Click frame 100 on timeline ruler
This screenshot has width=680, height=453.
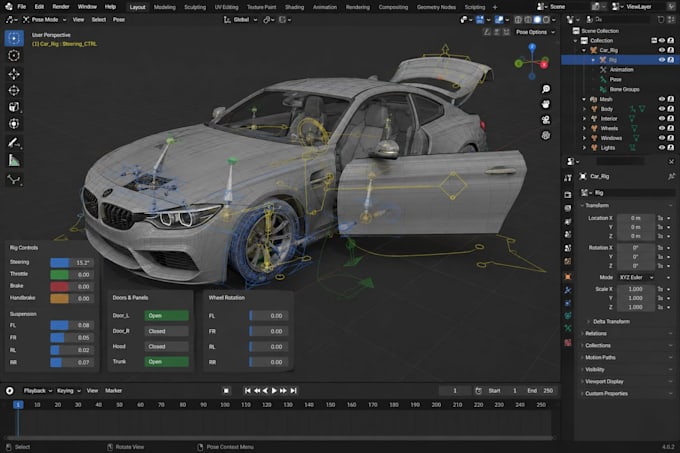pos(225,404)
